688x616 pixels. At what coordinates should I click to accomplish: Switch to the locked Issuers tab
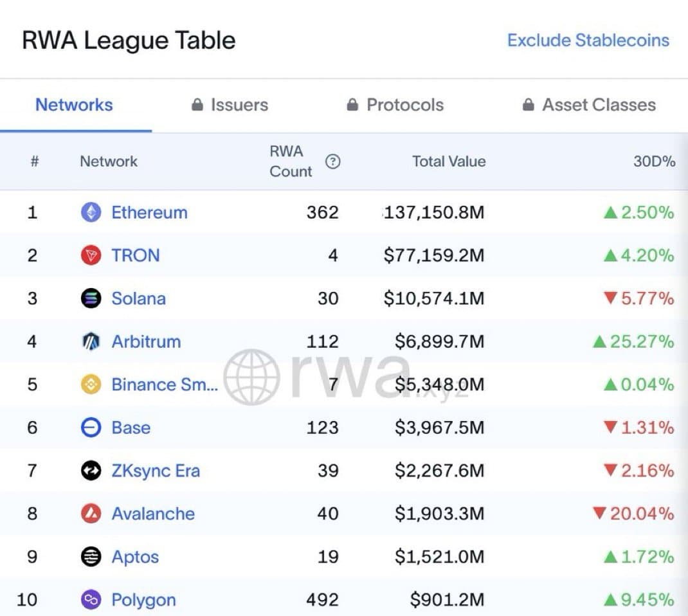(x=230, y=105)
